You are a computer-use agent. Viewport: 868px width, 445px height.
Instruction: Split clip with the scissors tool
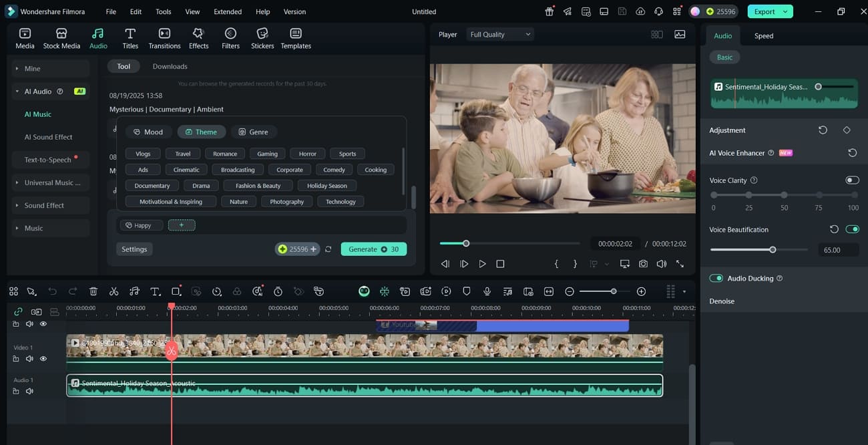click(114, 291)
